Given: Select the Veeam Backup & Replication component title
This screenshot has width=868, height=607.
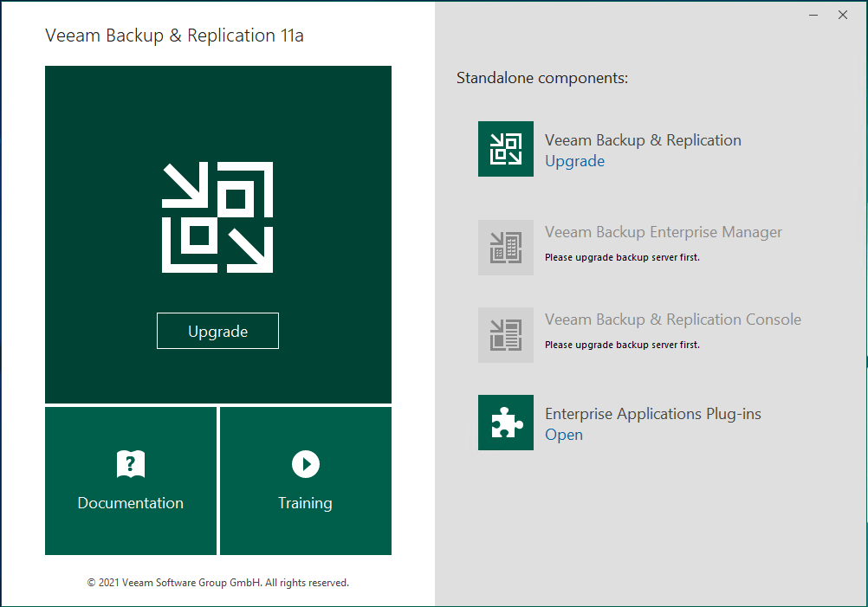Looking at the screenshot, I should point(643,140).
